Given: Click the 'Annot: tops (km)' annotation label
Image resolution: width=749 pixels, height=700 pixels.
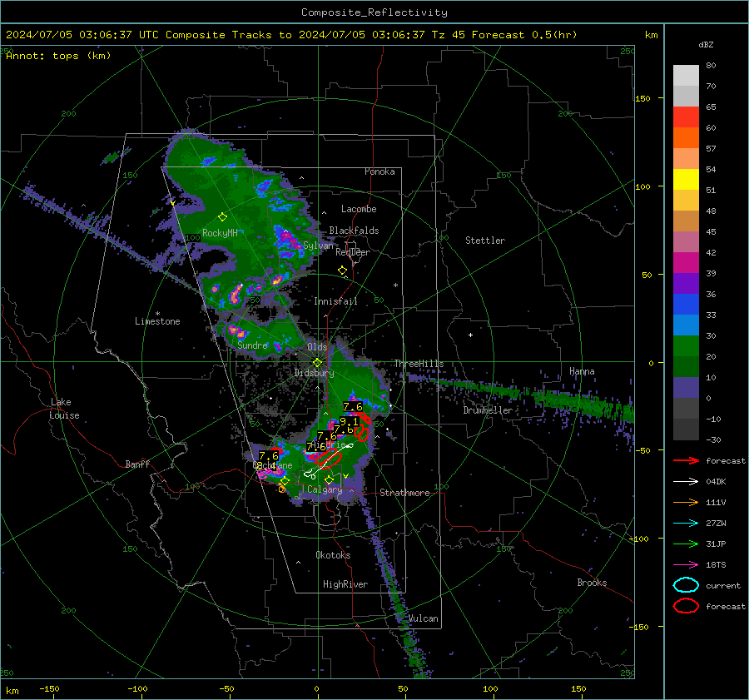Looking at the screenshot, I should click(58, 56).
